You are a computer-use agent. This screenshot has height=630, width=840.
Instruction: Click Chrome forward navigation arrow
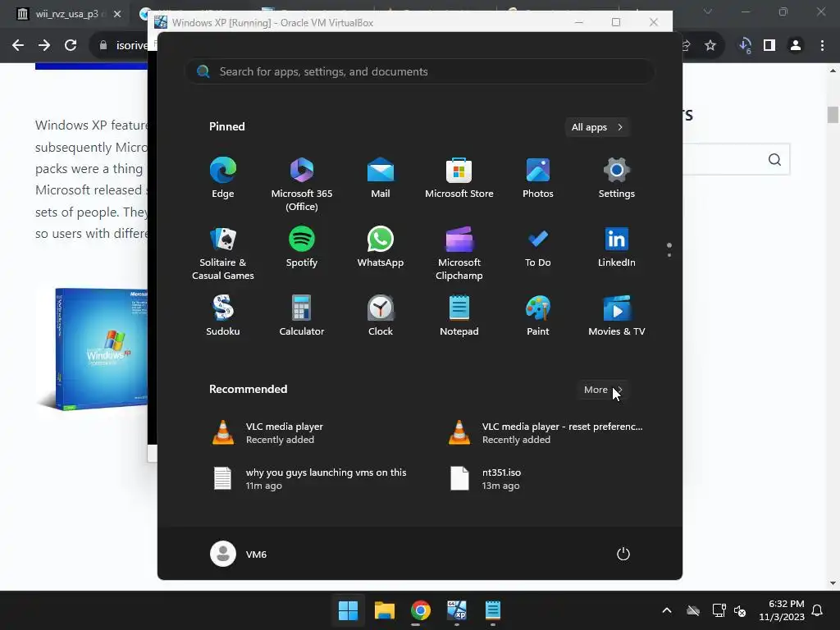[x=44, y=46]
